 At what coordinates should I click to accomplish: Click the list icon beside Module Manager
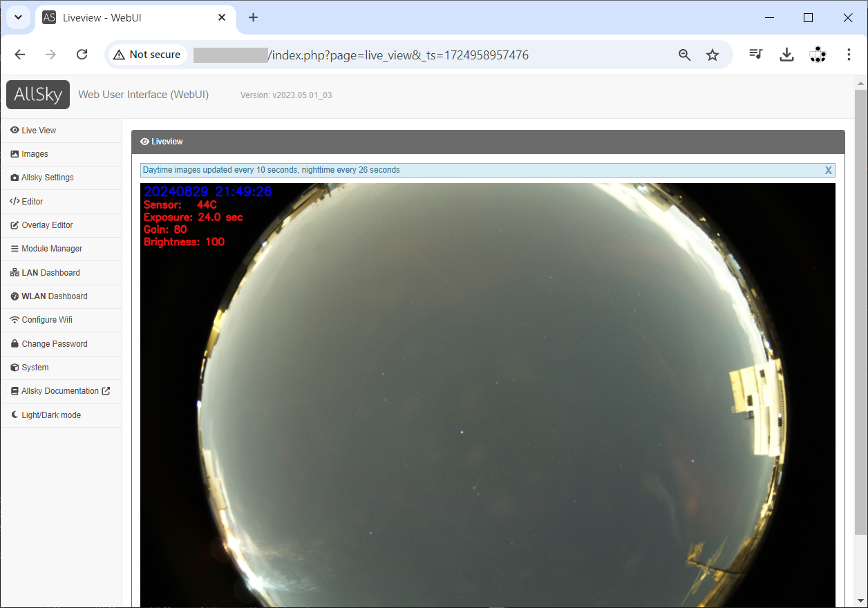[x=15, y=249]
